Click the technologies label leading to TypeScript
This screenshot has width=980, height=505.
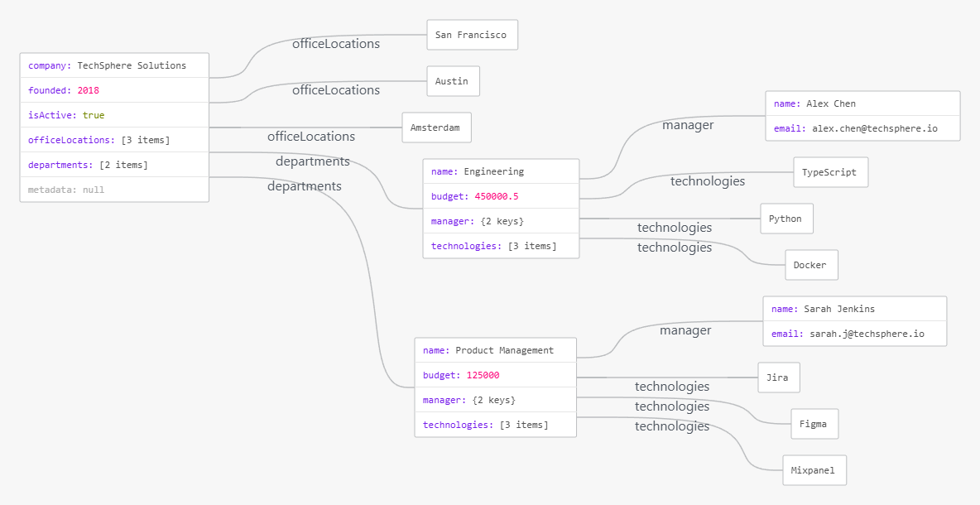(708, 181)
